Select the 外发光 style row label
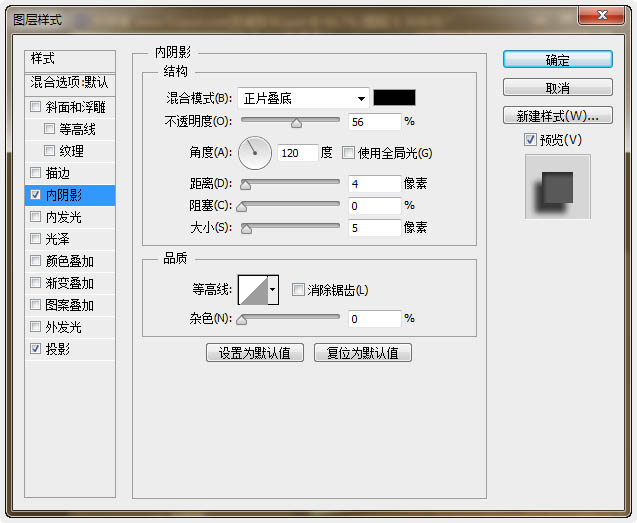Image resolution: width=637 pixels, height=523 pixels. coord(63,327)
